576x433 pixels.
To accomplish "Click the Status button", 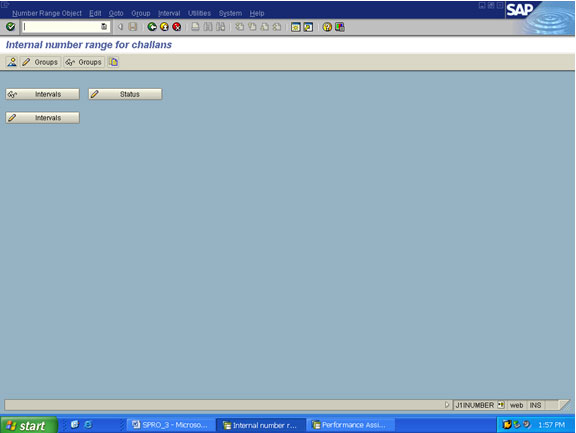I will click(125, 94).
